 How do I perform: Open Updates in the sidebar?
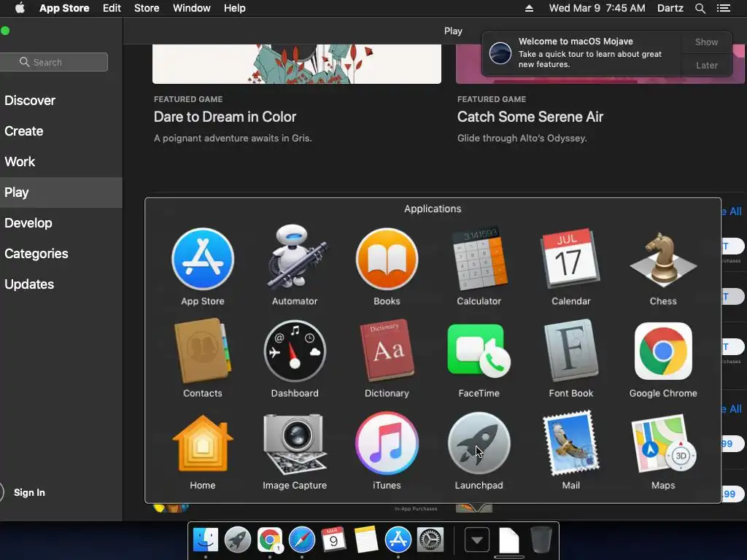pyautogui.click(x=29, y=284)
